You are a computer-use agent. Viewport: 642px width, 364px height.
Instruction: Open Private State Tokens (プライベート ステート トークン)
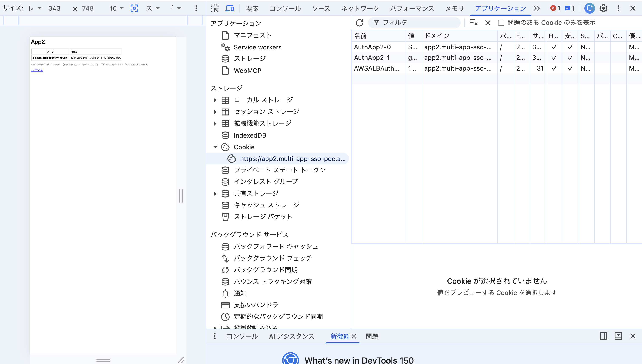click(273, 170)
